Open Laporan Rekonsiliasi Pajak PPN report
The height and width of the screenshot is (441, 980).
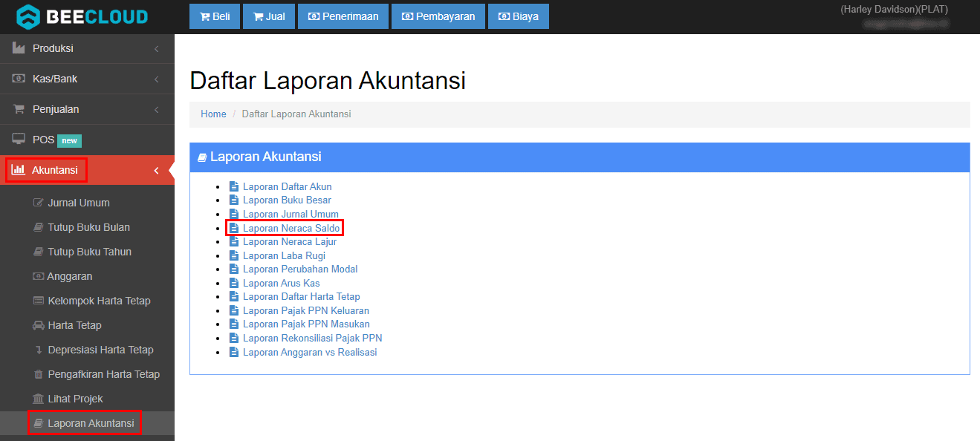click(313, 338)
